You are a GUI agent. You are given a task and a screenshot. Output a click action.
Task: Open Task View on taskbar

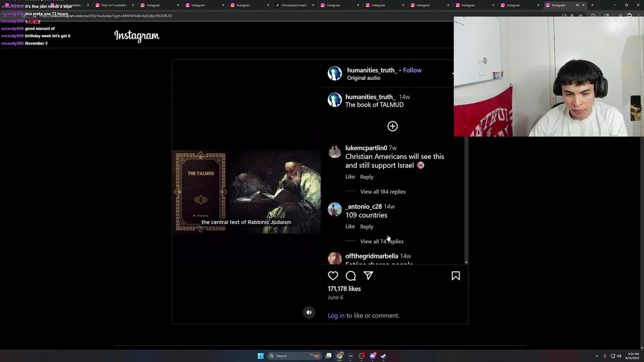tap(329, 356)
